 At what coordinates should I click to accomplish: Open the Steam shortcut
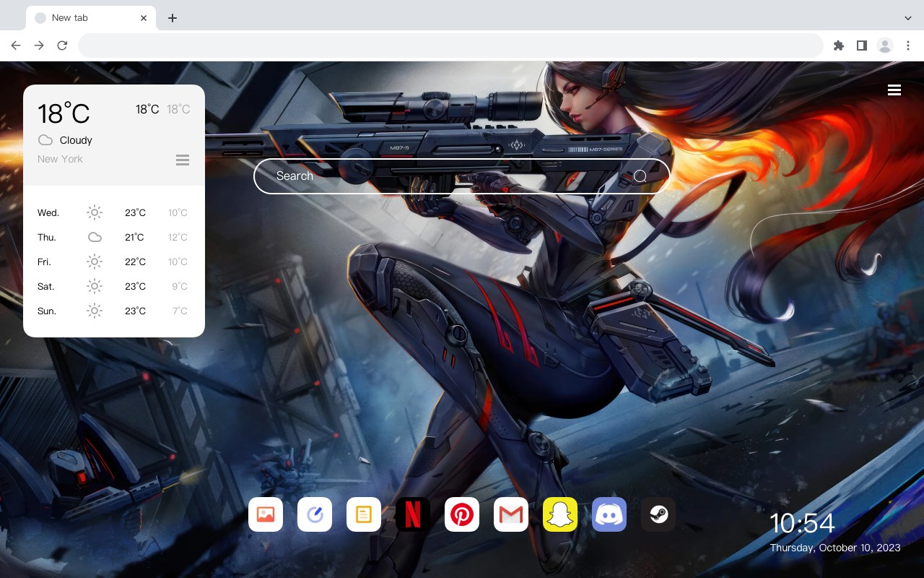click(658, 514)
